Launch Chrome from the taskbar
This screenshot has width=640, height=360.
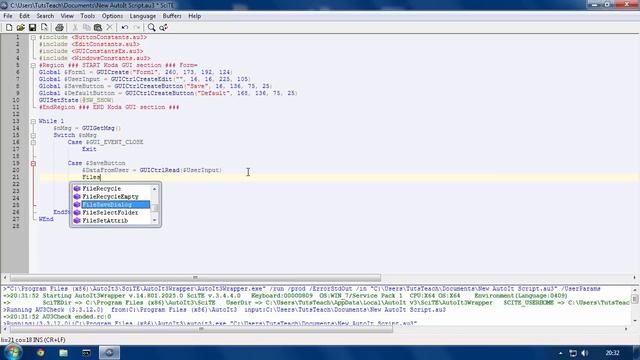(40, 352)
